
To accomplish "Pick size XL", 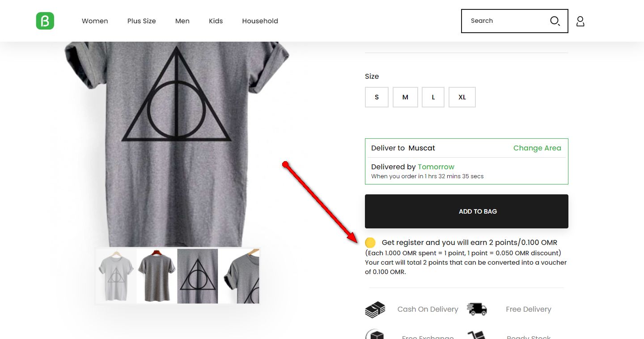I will click(462, 97).
